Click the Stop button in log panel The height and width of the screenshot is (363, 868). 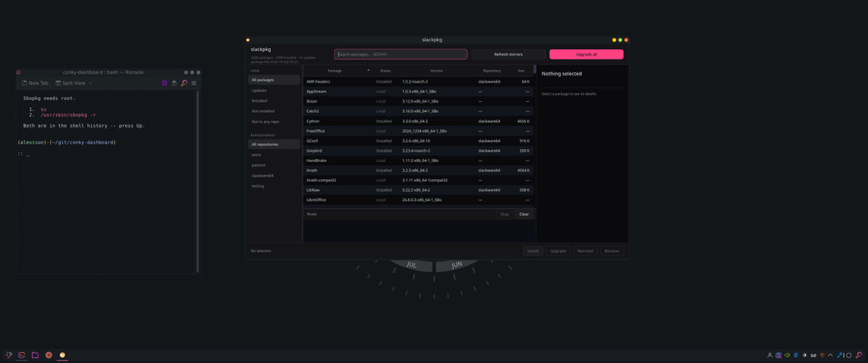point(505,214)
